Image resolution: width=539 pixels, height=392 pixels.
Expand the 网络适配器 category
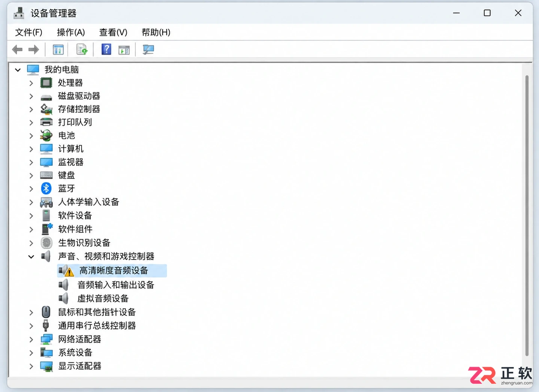pyautogui.click(x=31, y=340)
